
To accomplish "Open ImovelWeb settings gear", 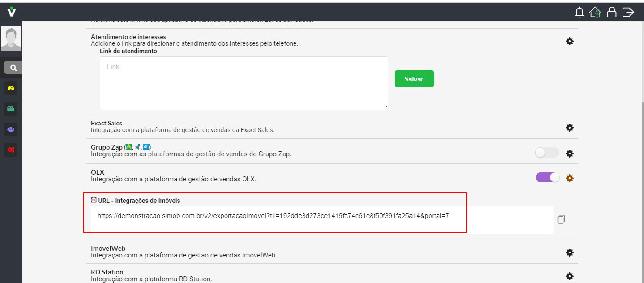I will point(570,253).
